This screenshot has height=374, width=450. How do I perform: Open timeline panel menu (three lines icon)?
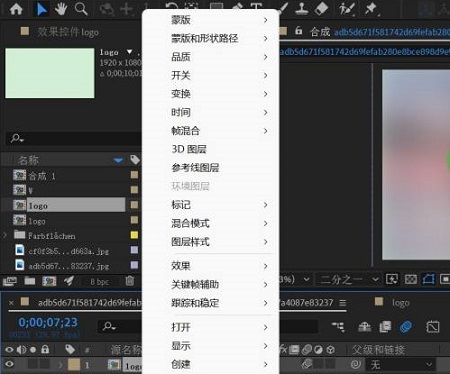[x=342, y=303]
